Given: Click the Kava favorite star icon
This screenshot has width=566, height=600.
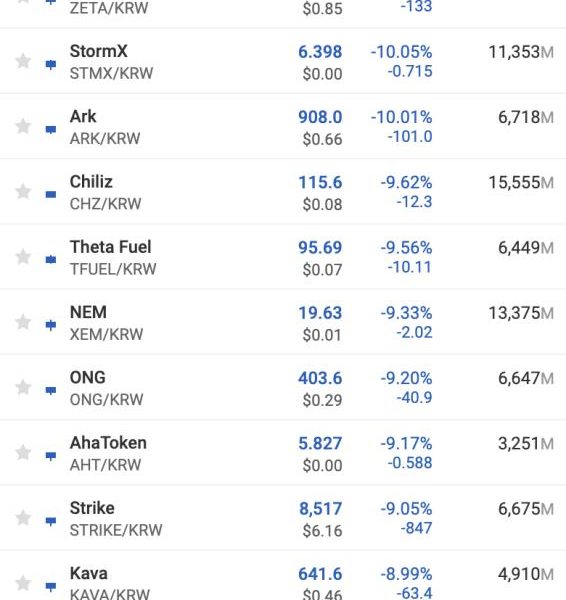Looking at the screenshot, I should click(x=23, y=583).
